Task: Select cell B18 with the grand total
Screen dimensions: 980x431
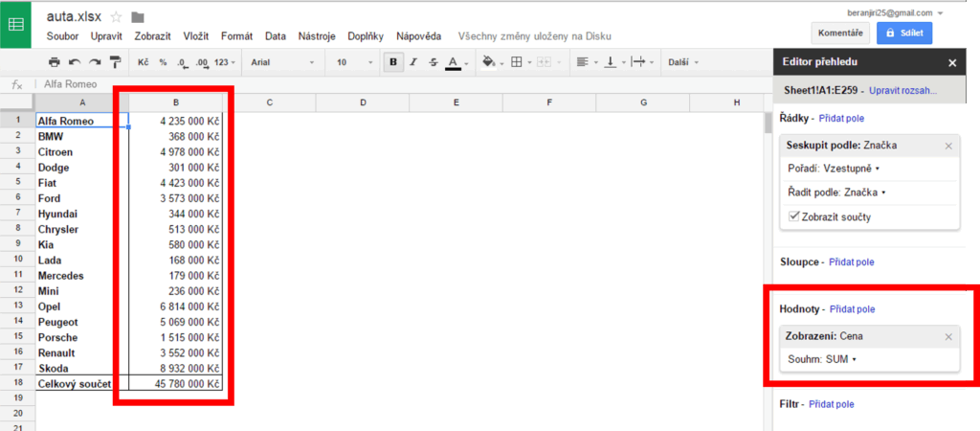Action: 176,384
